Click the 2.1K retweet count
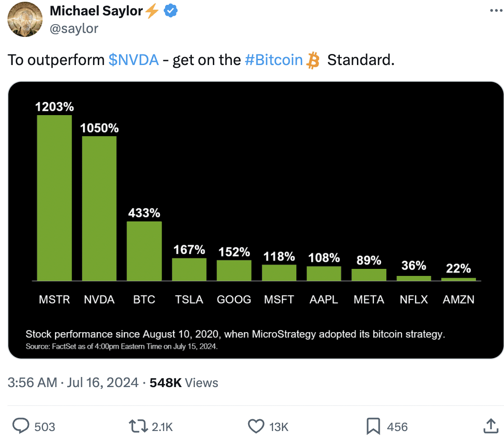Image resolution: width=504 pixels, height=442 pixels. point(162,427)
